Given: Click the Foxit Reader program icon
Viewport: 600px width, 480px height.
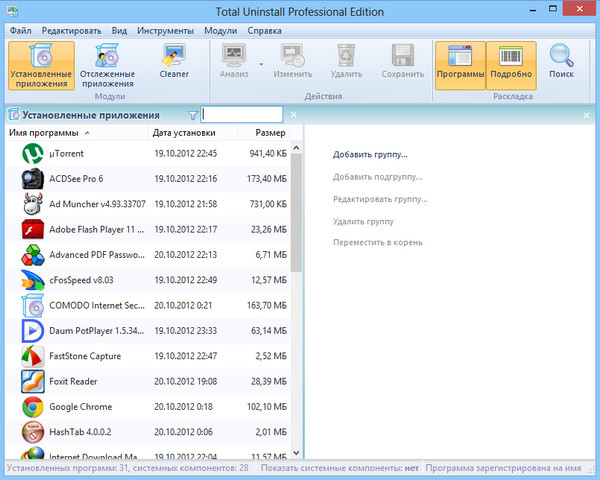Looking at the screenshot, I should (x=33, y=382).
